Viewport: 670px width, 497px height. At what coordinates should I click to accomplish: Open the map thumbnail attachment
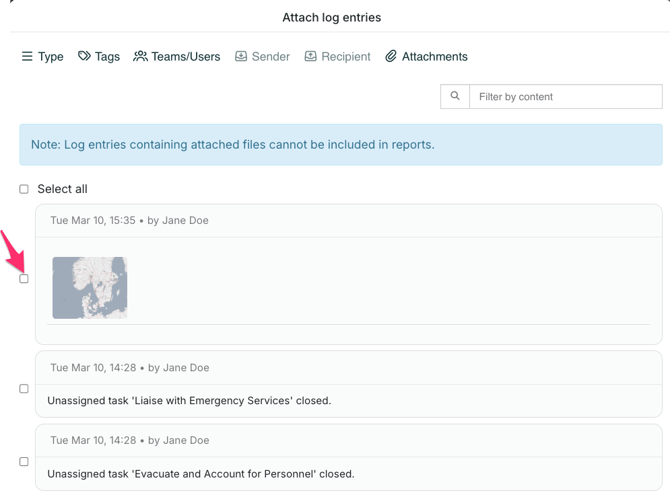click(90, 288)
